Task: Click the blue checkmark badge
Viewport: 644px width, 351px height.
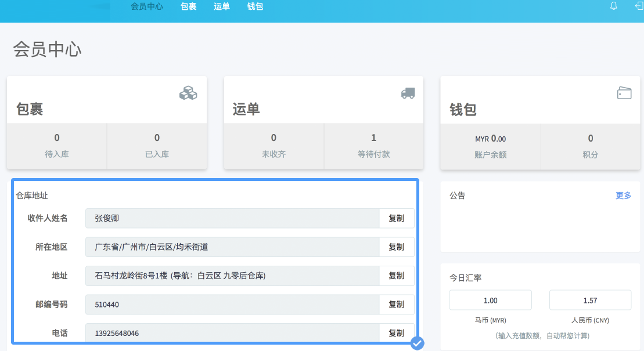Action: 417,343
